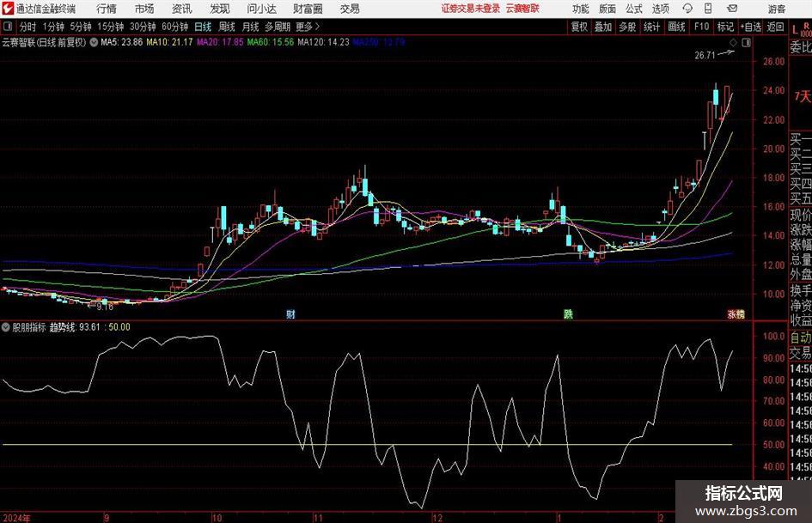This screenshot has height=523, width=812.
Task: Switch to the 60分钟 period tab
Action: coord(175,27)
